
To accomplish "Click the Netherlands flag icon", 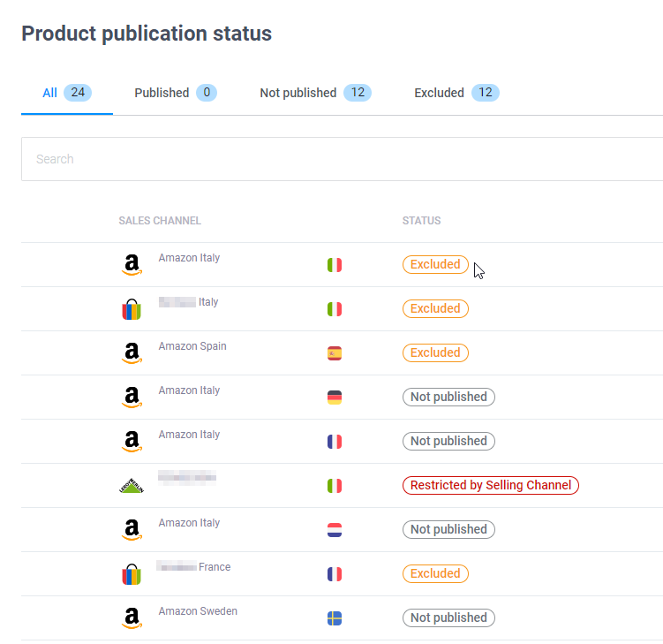I will point(335,530).
